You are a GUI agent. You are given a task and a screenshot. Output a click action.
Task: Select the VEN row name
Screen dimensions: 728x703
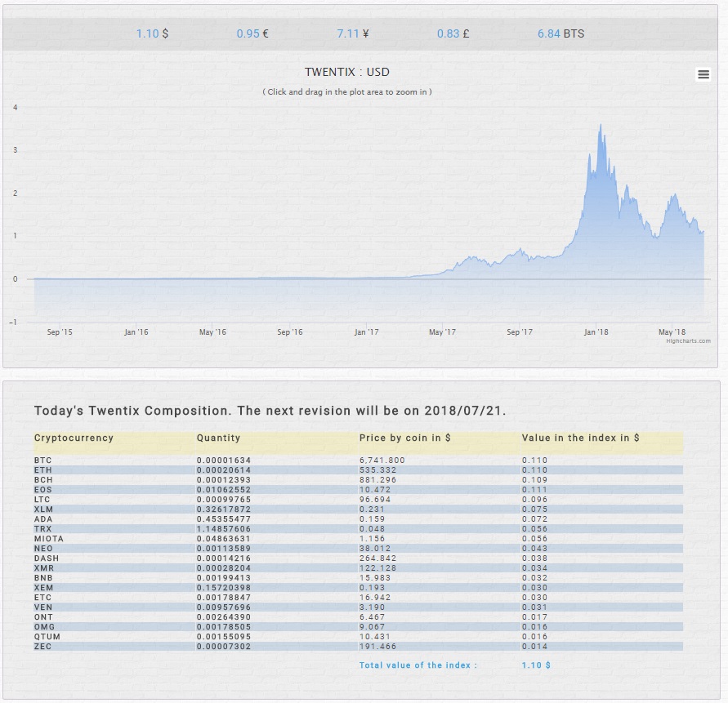[43, 607]
